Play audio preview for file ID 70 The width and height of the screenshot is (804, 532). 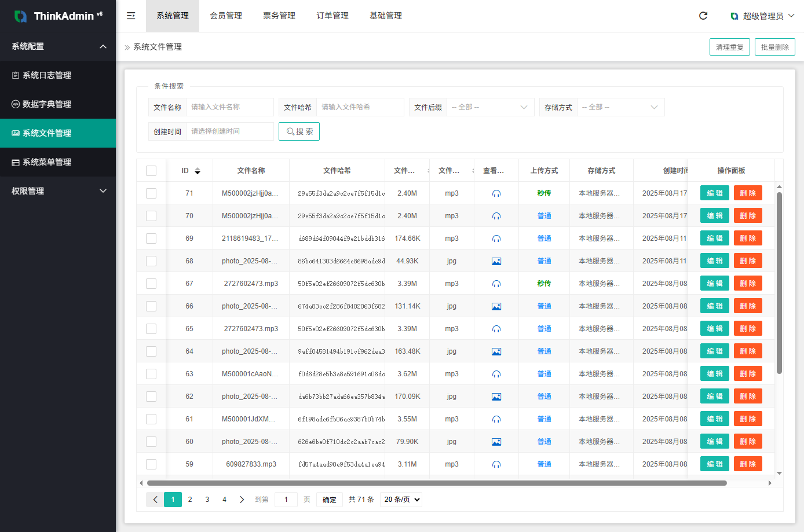pos(496,216)
